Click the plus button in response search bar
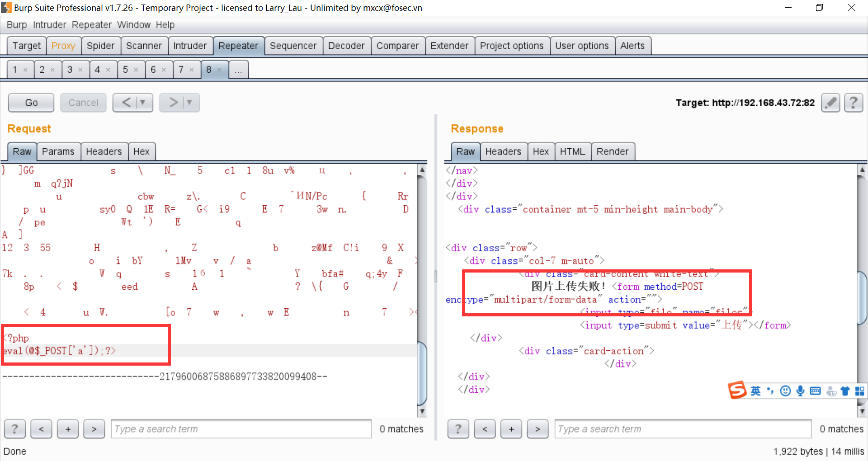This screenshot has height=461, width=868. pyautogui.click(x=511, y=429)
